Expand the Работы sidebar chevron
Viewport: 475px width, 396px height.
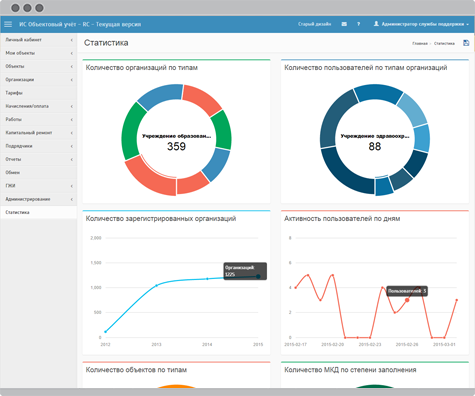[x=72, y=120]
